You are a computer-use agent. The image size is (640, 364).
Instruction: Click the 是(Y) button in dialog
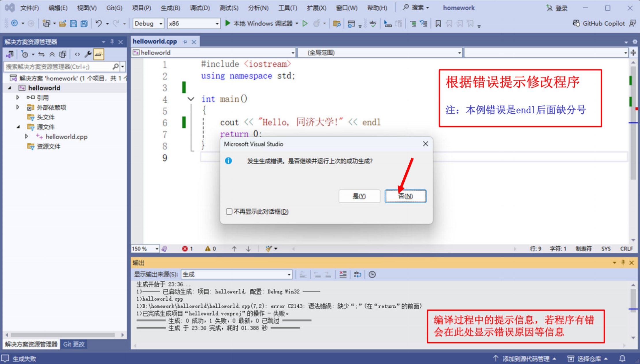pos(359,196)
